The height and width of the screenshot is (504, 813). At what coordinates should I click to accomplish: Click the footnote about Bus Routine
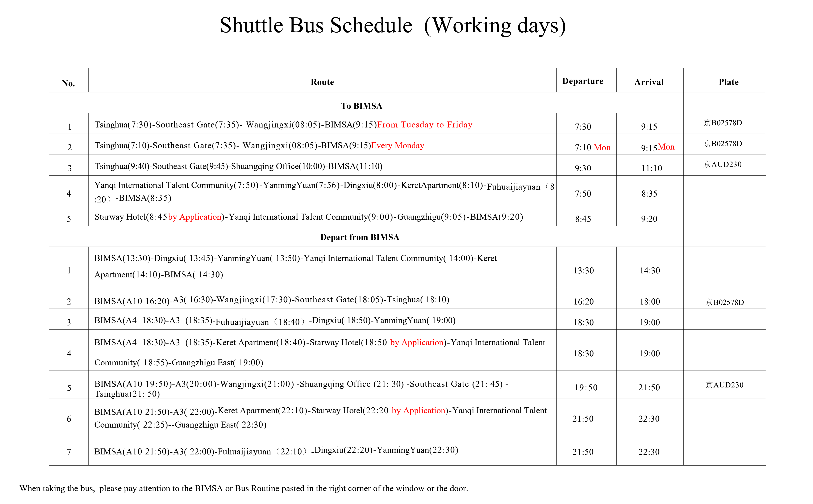(243, 488)
